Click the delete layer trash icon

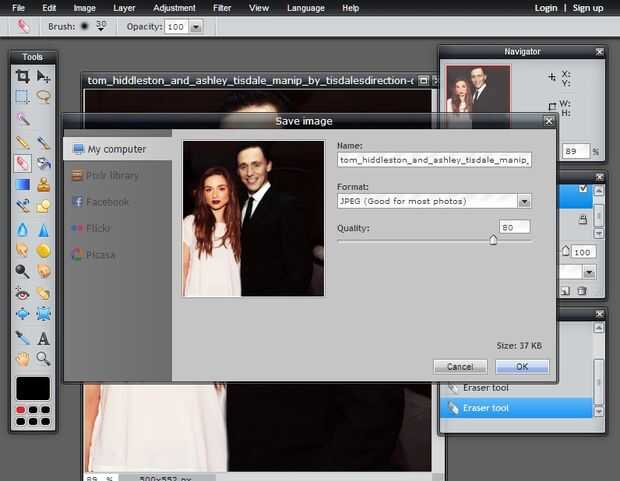coord(582,291)
